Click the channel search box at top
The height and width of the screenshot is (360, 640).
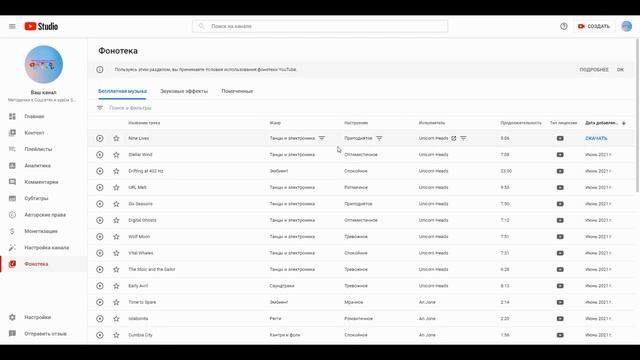[320, 26]
